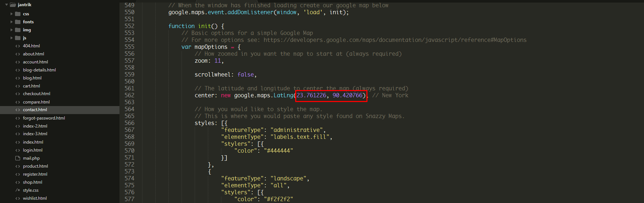
Task: Select forgot-password.html in the sidebar
Action: coord(44,118)
